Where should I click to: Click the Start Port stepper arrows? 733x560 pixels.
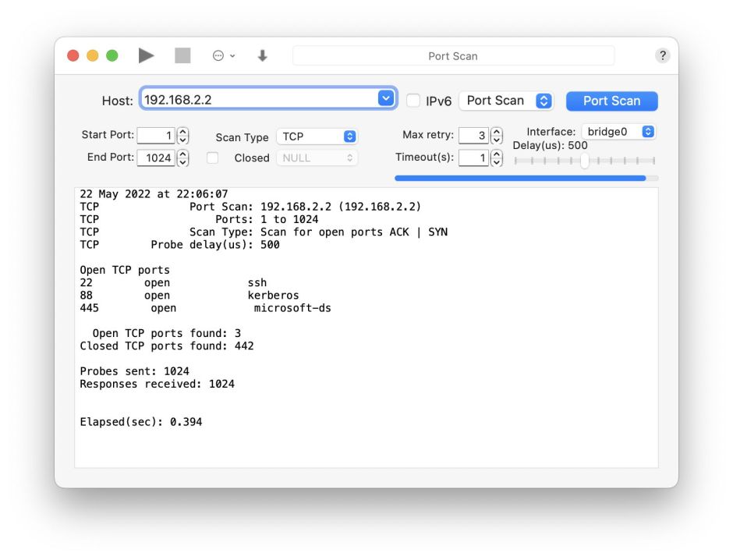click(182, 136)
